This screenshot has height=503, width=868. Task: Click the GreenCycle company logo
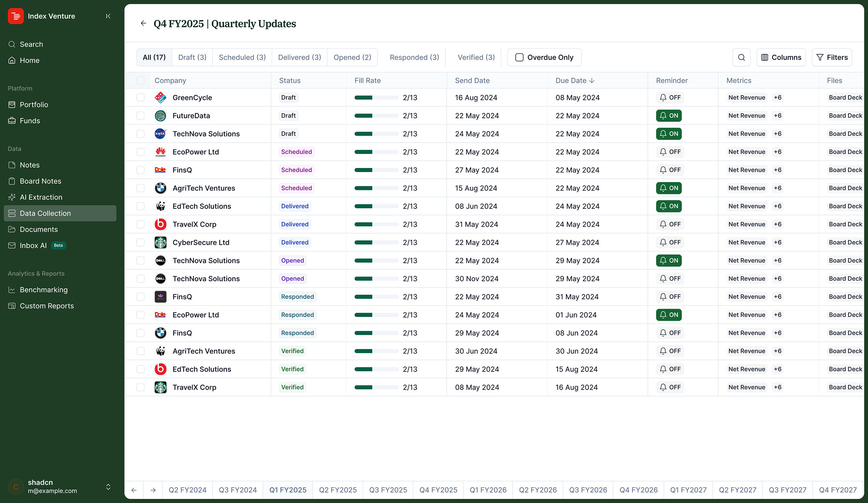pos(161,98)
